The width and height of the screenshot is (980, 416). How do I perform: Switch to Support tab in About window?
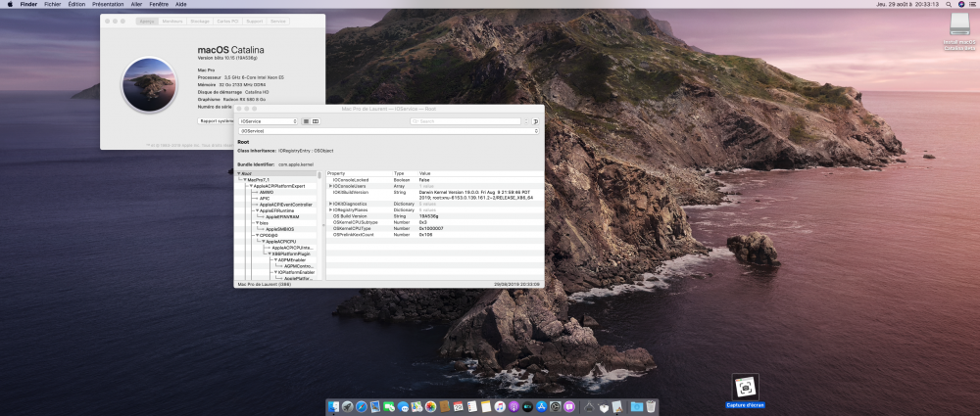[255, 22]
